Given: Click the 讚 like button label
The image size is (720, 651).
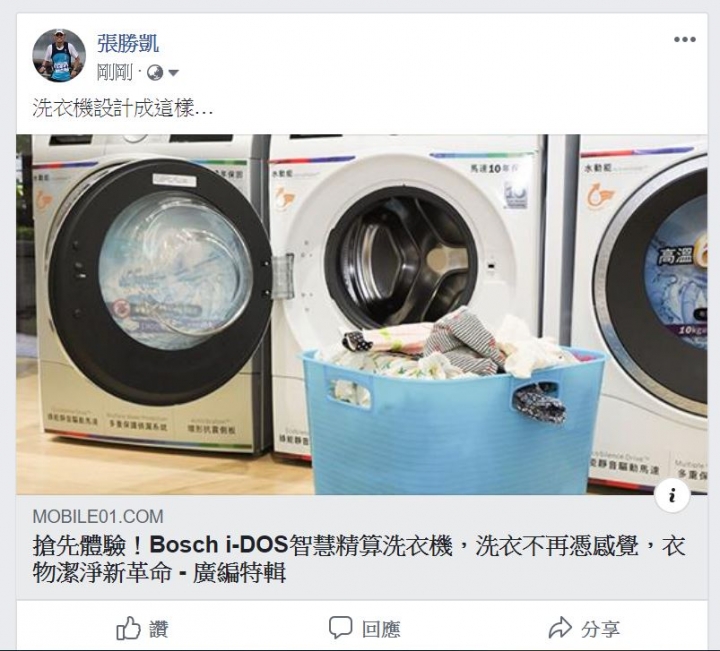Looking at the screenshot, I should (x=159, y=629).
